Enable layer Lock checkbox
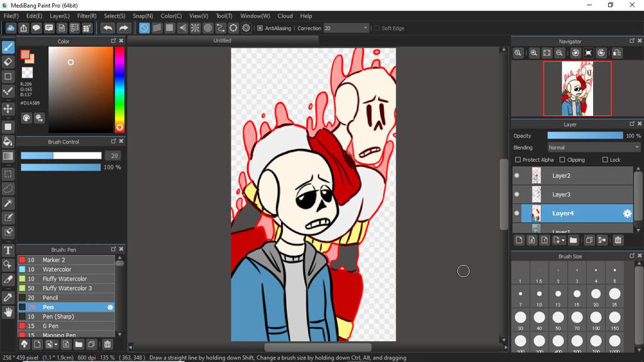Image resolution: width=644 pixels, height=362 pixels. pyautogui.click(x=605, y=160)
